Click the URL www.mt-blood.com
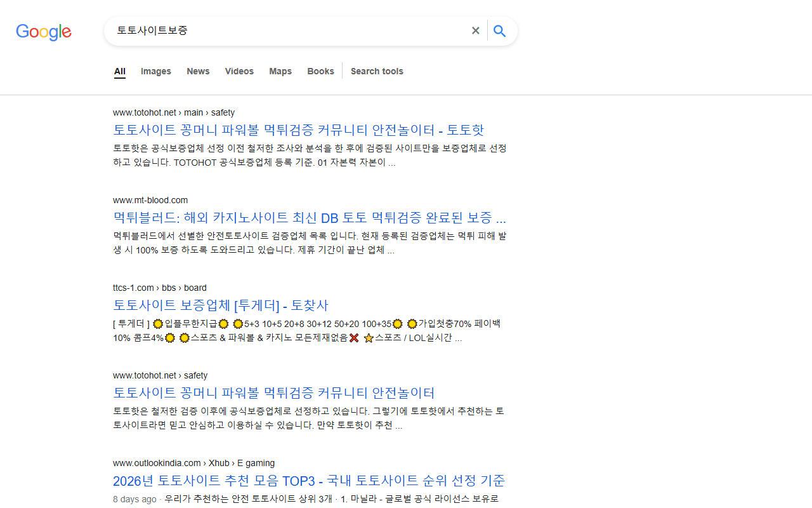Screen dimensions: 812x508 tap(150, 200)
